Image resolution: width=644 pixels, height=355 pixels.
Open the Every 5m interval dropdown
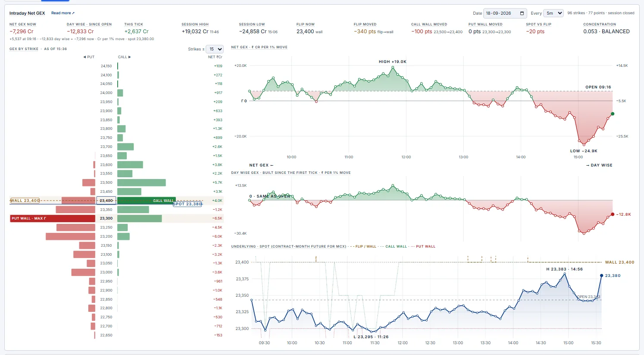click(553, 13)
